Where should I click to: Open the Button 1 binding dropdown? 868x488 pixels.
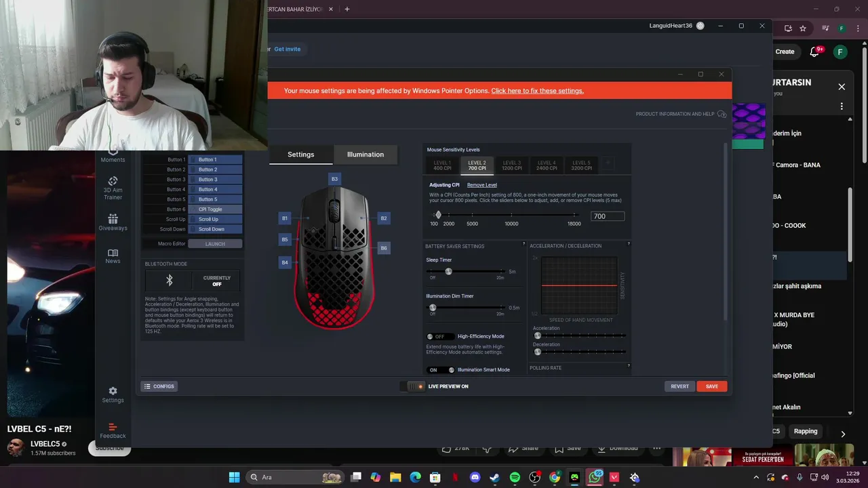[215, 160]
